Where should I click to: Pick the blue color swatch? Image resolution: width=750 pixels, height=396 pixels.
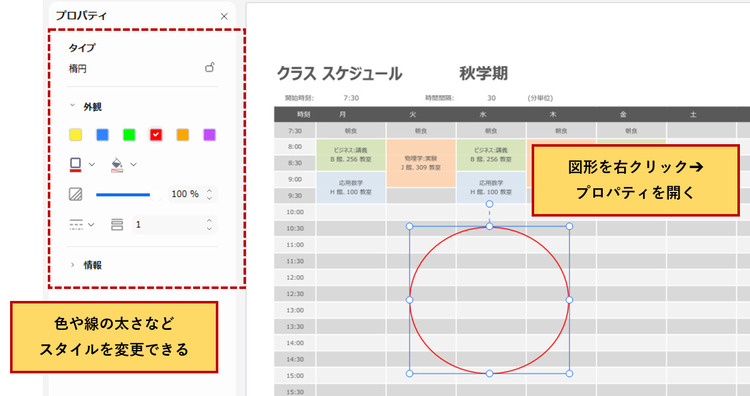[102, 135]
